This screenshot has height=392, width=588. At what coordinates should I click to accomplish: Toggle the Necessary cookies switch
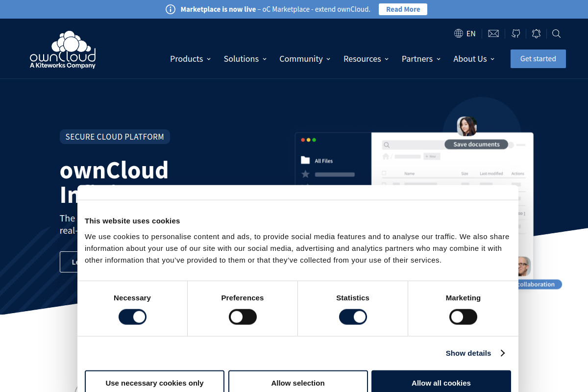click(x=132, y=317)
